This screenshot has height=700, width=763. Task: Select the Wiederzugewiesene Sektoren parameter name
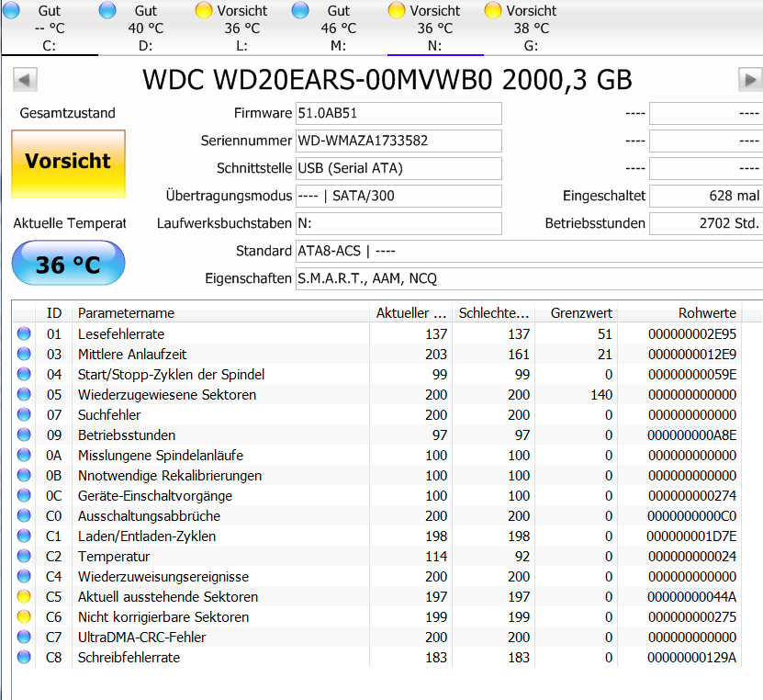click(x=167, y=395)
